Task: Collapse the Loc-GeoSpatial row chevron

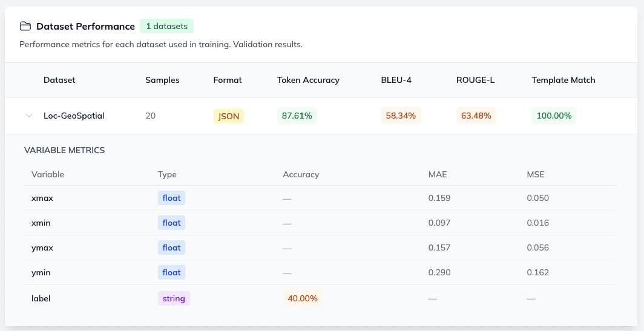Action: 29,116
